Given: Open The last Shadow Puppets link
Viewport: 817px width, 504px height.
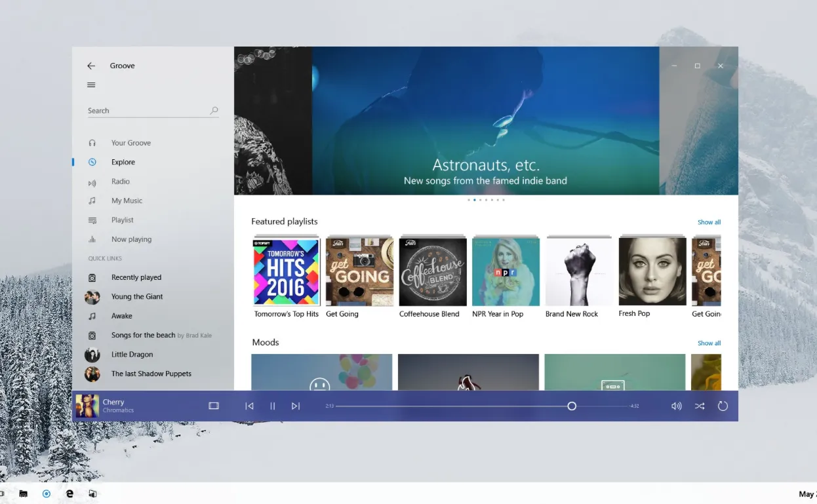Looking at the screenshot, I should coord(153,374).
